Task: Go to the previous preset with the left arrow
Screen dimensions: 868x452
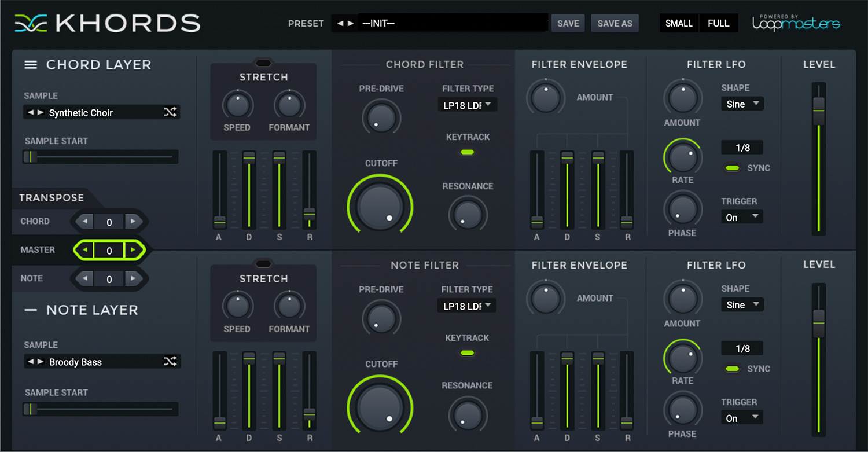Action: tap(339, 23)
